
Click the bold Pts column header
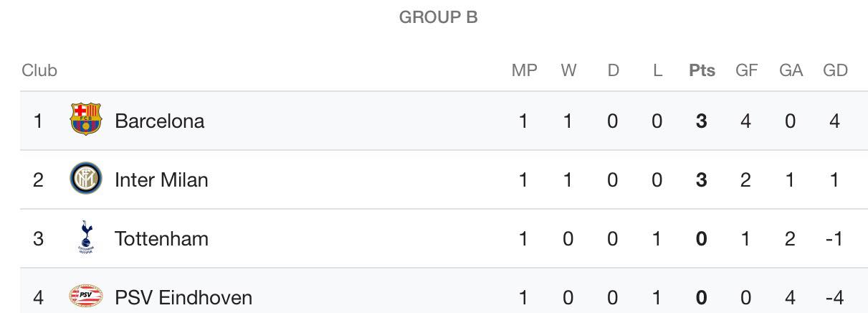[x=702, y=70]
